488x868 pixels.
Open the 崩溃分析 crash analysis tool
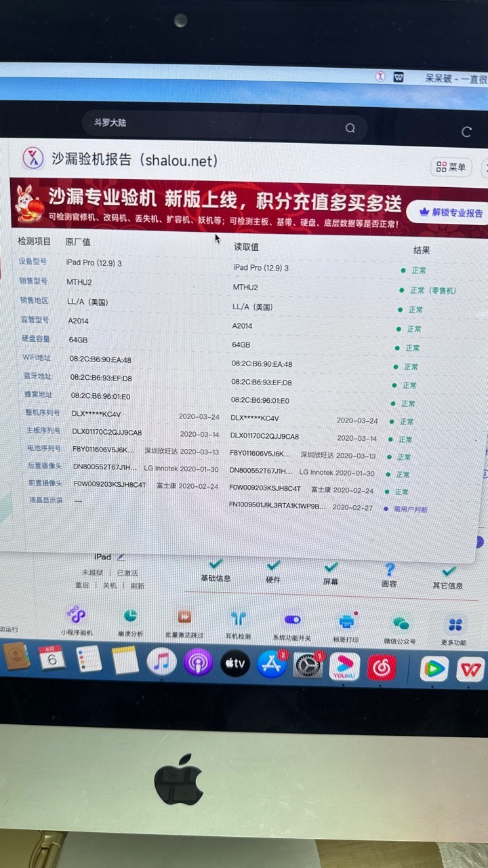(x=130, y=616)
